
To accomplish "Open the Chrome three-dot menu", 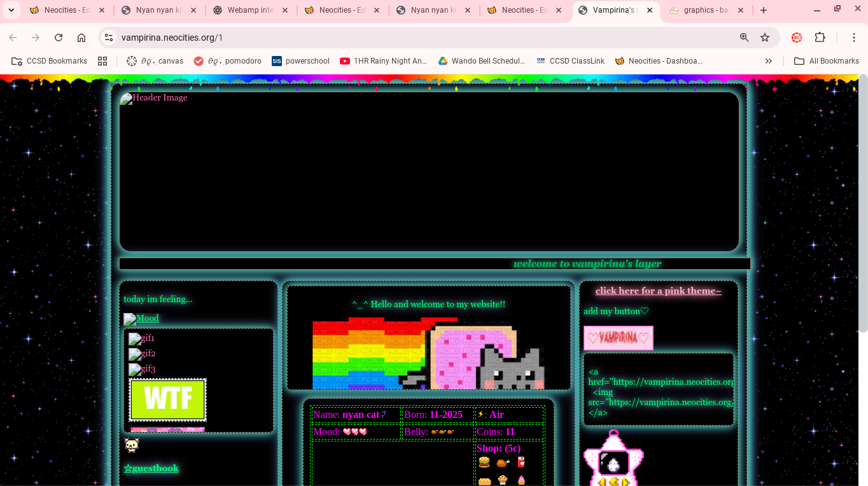I will pyautogui.click(x=854, y=38).
